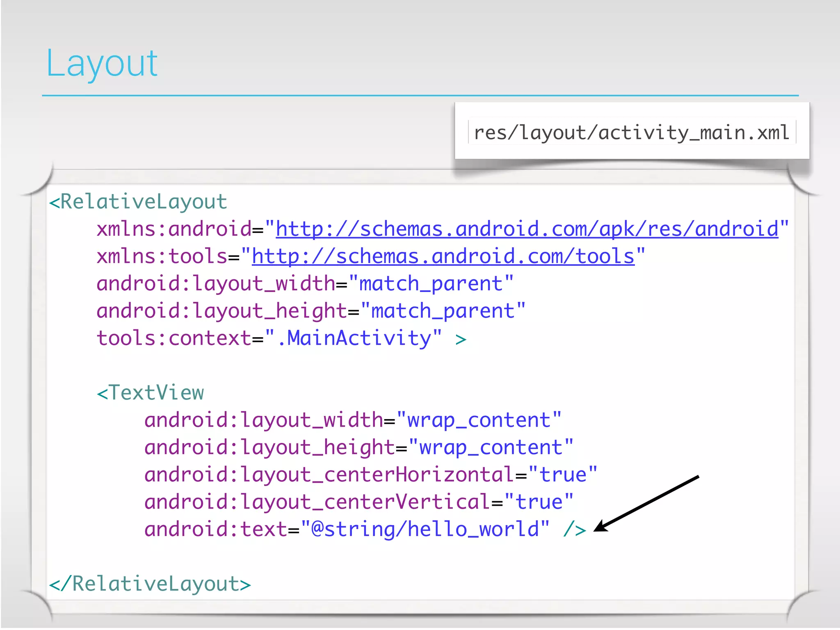Click the tools:context=".MainActivity" line

click(x=282, y=338)
